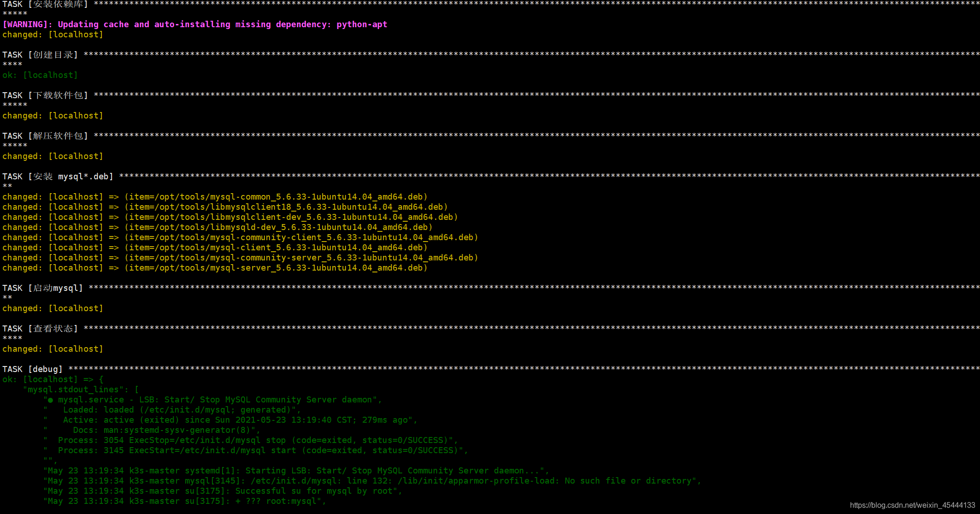This screenshot has width=980, height=514.
Task: Click the apparmor-profile-load error log line
Action: click(372, 481)
